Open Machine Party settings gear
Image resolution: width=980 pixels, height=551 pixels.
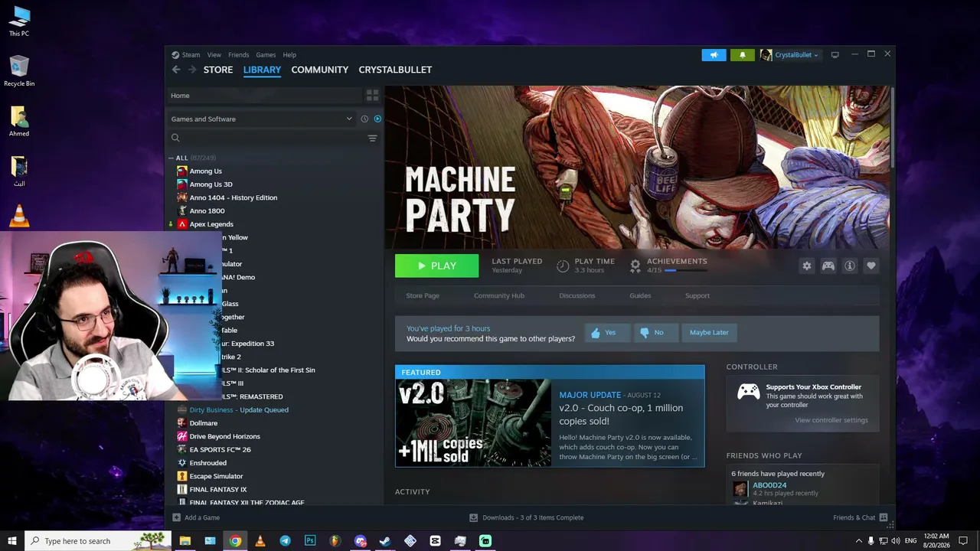[x=806, y=266]
